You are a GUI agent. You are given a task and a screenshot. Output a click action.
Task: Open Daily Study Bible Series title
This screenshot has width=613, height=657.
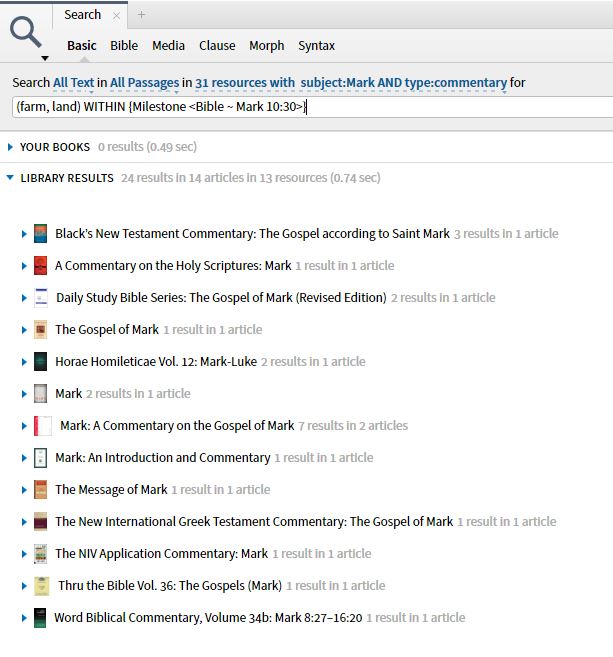[x=221, y=298]
